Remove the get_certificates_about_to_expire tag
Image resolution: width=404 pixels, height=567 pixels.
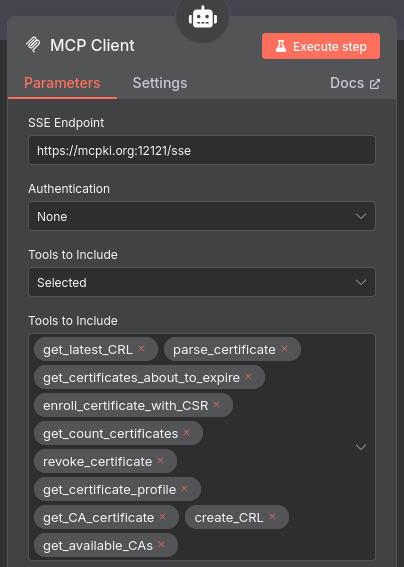tap(248, 376)
